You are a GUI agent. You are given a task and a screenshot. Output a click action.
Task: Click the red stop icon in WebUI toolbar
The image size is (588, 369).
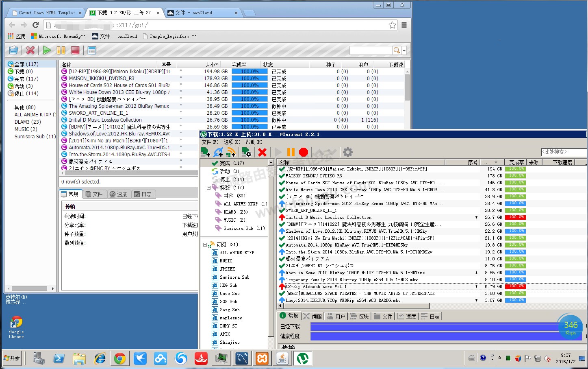pos(75,50)
